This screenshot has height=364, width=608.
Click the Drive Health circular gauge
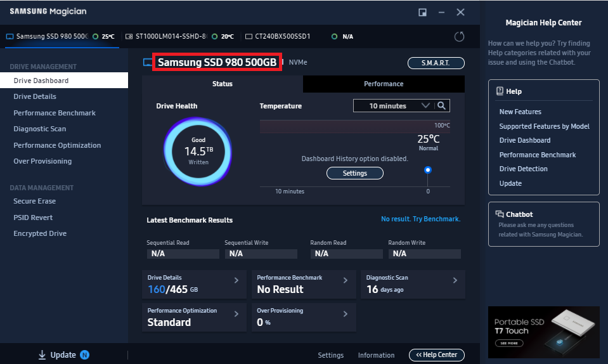pos(198,151)
